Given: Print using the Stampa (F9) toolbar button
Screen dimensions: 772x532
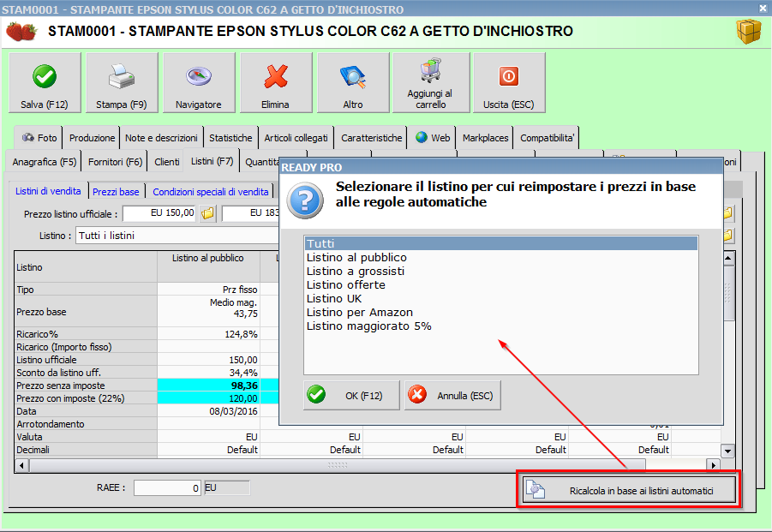Looking at the screenshot, I should 122,83.
